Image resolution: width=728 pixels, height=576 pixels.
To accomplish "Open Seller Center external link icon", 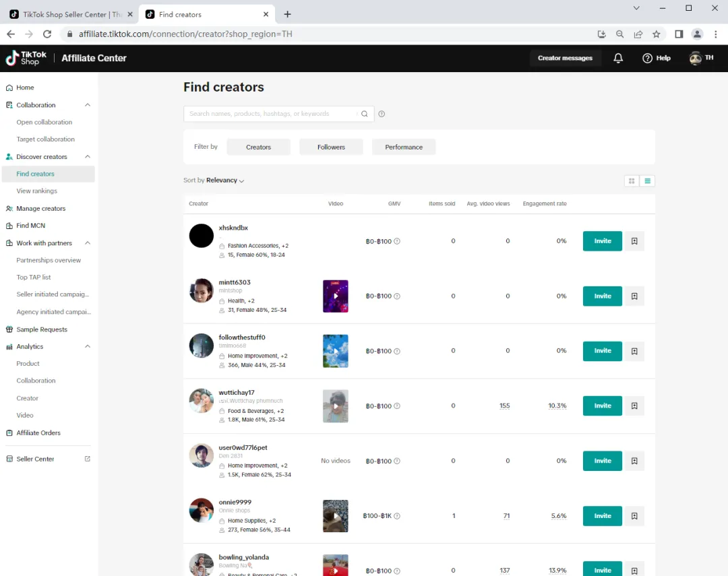I will click(x=87, y=459).
